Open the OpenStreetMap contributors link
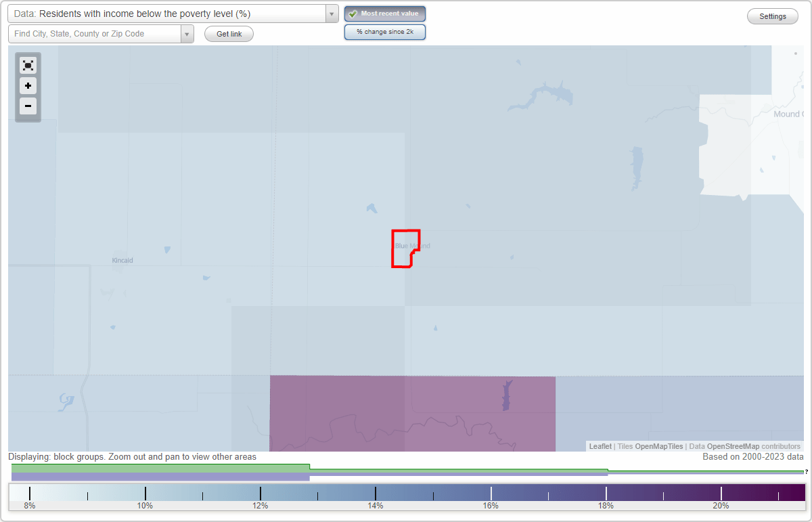Viewport: 812px width, 522px height. [x=734, y=446]
